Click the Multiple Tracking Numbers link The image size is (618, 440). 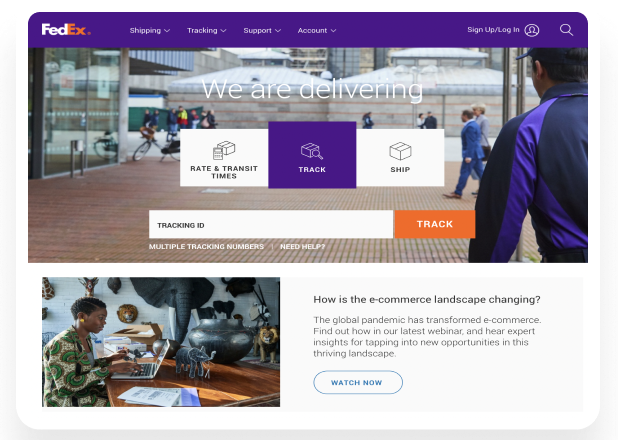pyautogui.click(x=206, y=246)
